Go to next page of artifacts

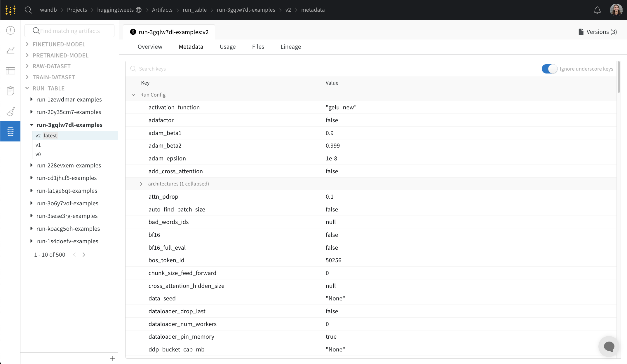[84, 255]
